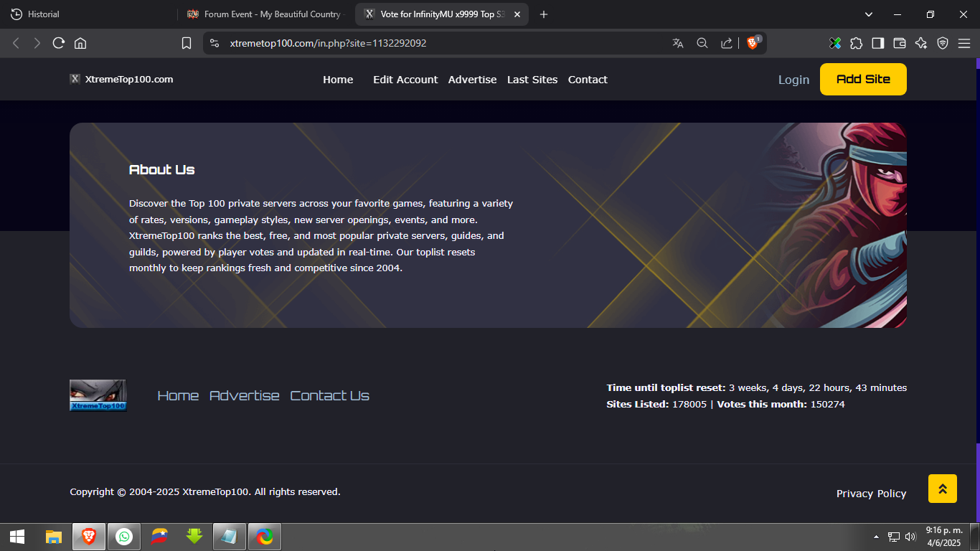Switch to the Historial tab
980x551 pixels.
coord(89,14)
